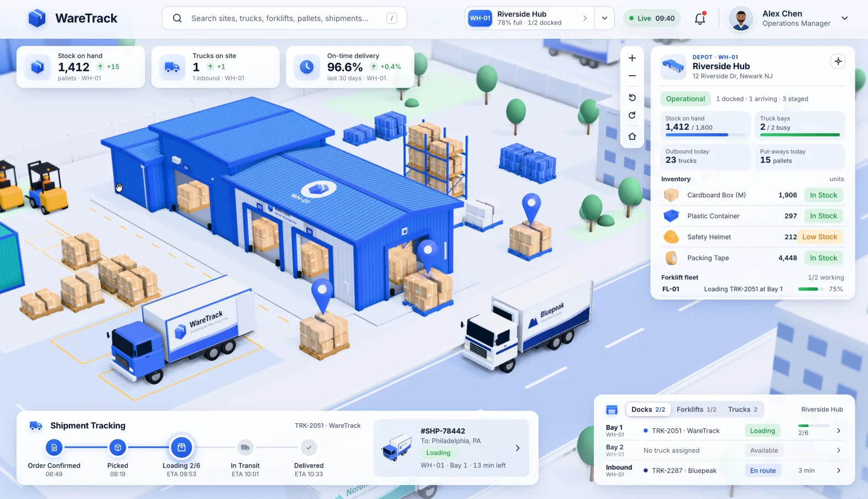Screen dimensions: 868x499
Task: Click the locate icon in Riverside Hub panel
Action: (x=838, y=61)
